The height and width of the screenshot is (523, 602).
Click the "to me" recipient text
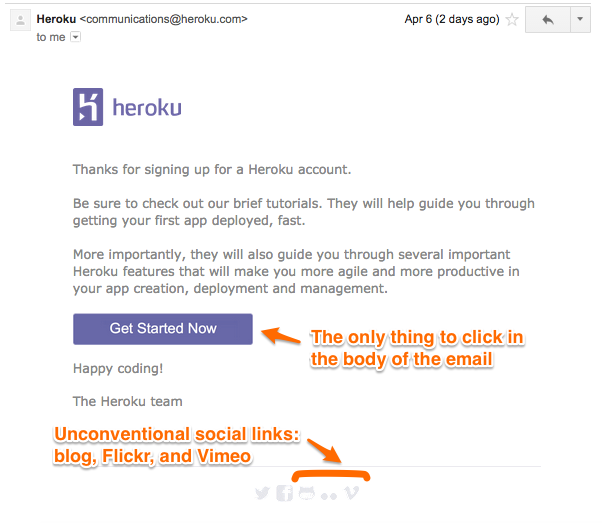tap(51, 37)
